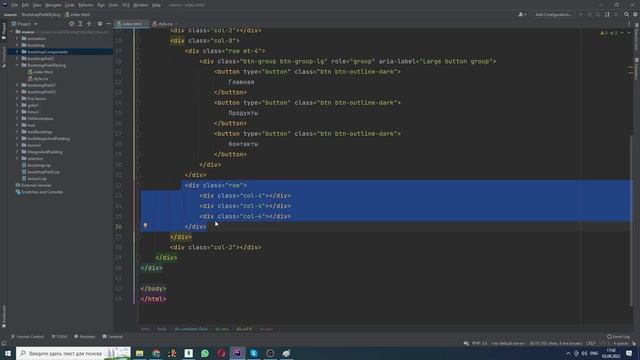This screenshot has height=360, width=640.
Task: Open TODO tool window
Action: coord(60,337)
